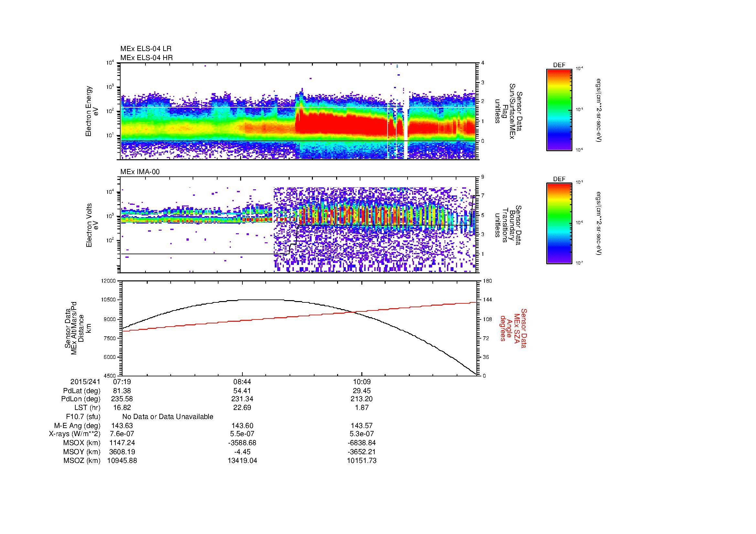756x534 pixels.
Task: Click the 'PdLat (deg)' row label
Action: point(82,391)
